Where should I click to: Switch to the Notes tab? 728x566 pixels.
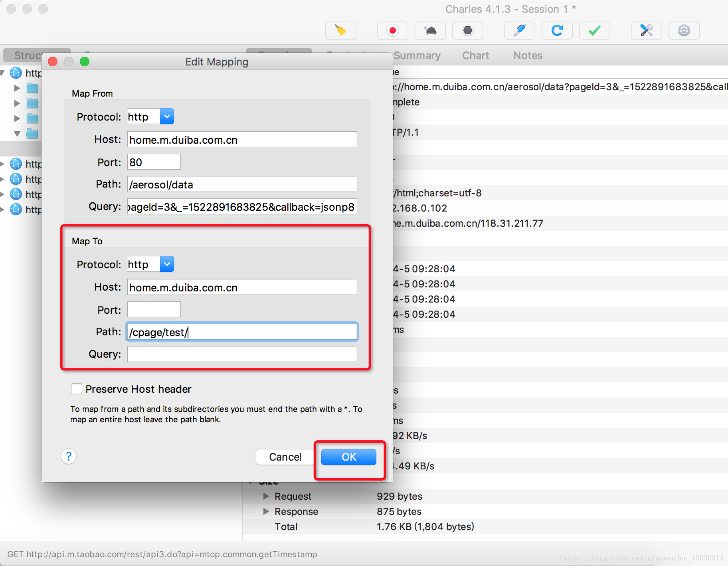pyautogui.click(x=528, y=55)
